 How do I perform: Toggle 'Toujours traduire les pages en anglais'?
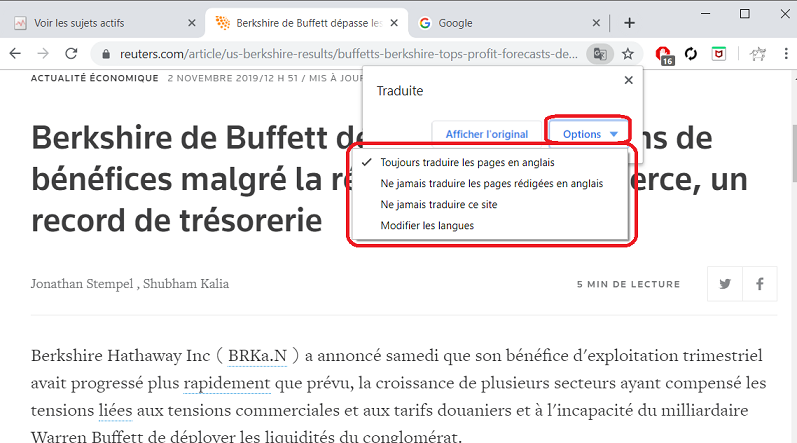coord(491,163)
